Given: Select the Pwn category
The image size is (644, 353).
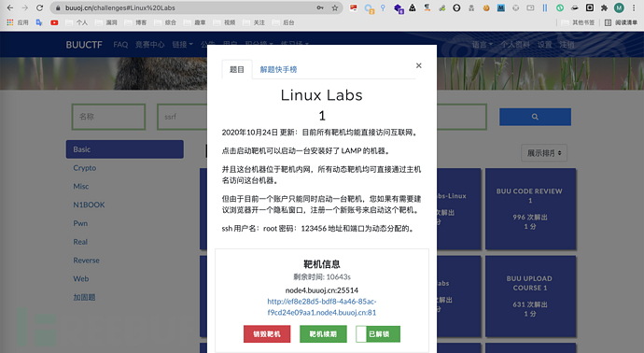Looking at the screenshot, I should 80,223.
